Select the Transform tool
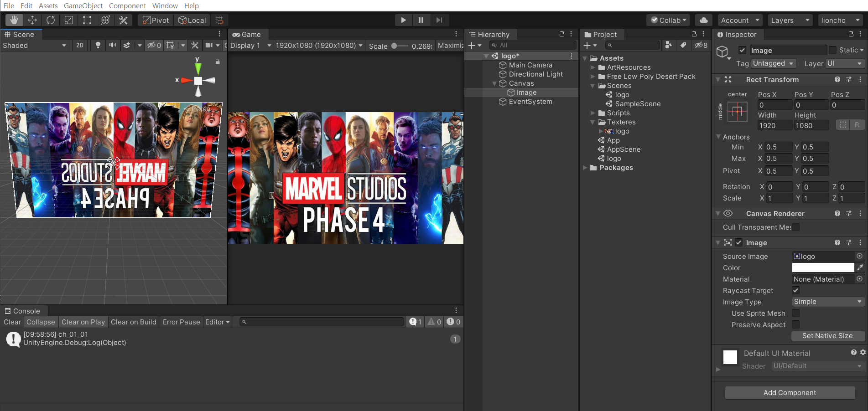The width and height of the screenshot is (868, 411). pyautogui.click(x=105, y=20)
